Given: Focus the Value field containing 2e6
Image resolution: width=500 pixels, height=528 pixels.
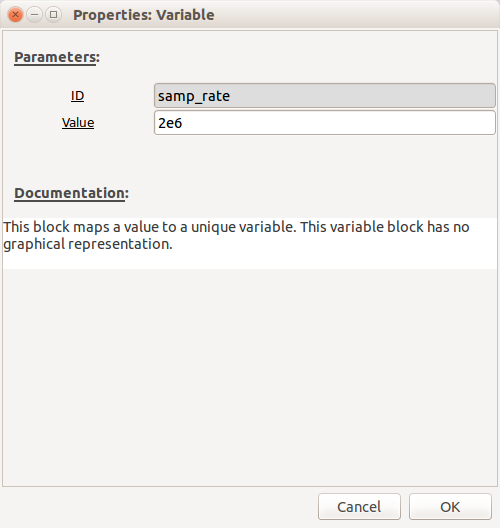Looking at the screenshot, I should coord(325,123).
